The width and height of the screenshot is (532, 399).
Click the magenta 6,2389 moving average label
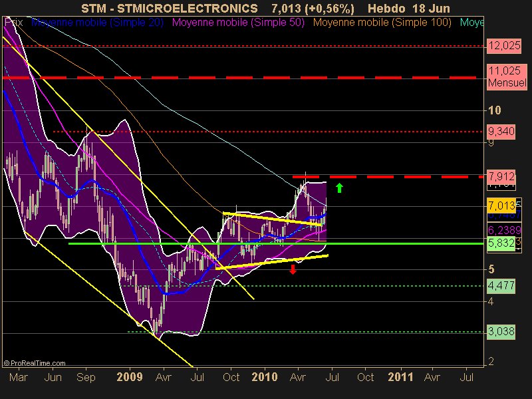coord(504,230)
